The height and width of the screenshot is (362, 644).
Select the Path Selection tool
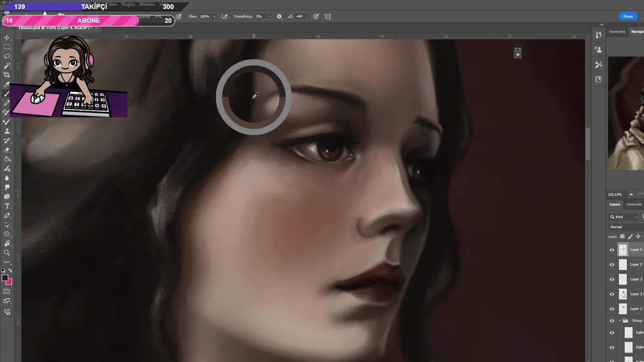click(7, 225)
